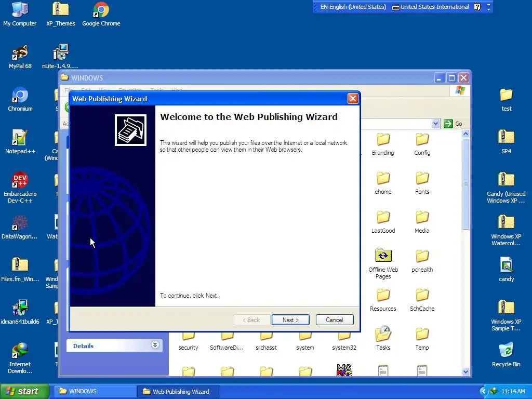532x399 pixels.
Task: Click the vertical scrollbar thumb in WINDOWS
Action: click(466, 184)
